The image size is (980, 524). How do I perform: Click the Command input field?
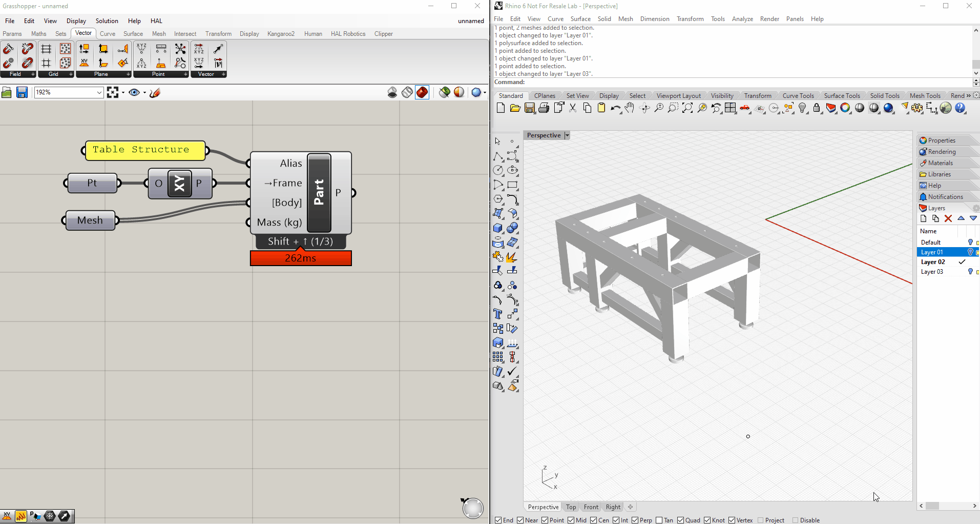pyautogui.click(x=748, y=82)
